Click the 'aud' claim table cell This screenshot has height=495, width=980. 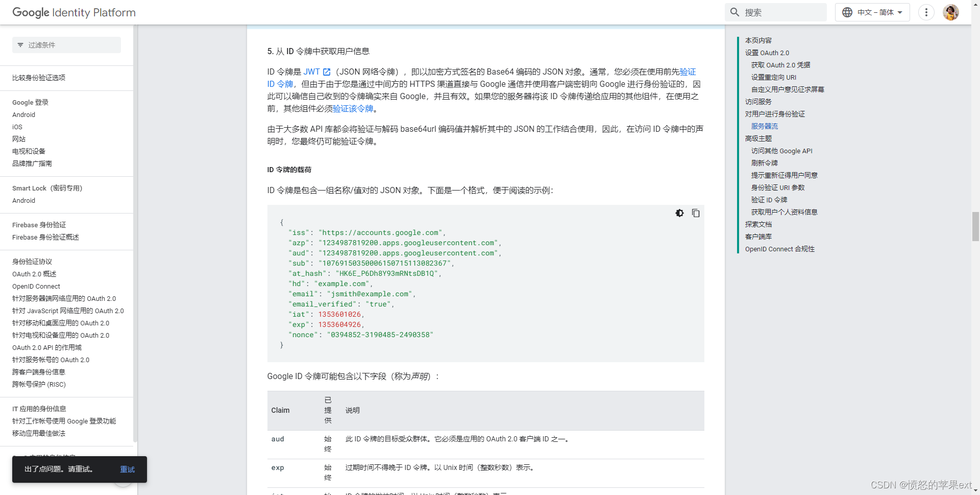click(x=278, y=439)
